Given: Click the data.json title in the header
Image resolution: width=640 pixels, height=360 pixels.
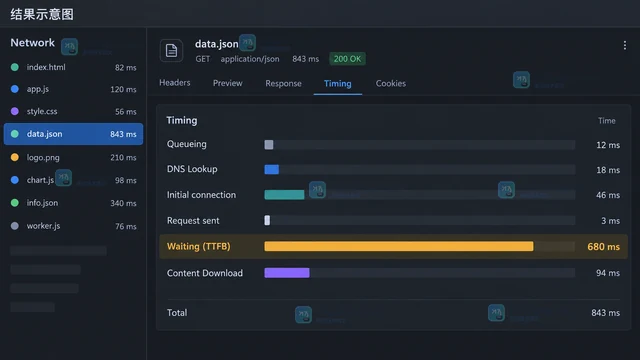Looking at the screenshot, I should click(216, 44).
